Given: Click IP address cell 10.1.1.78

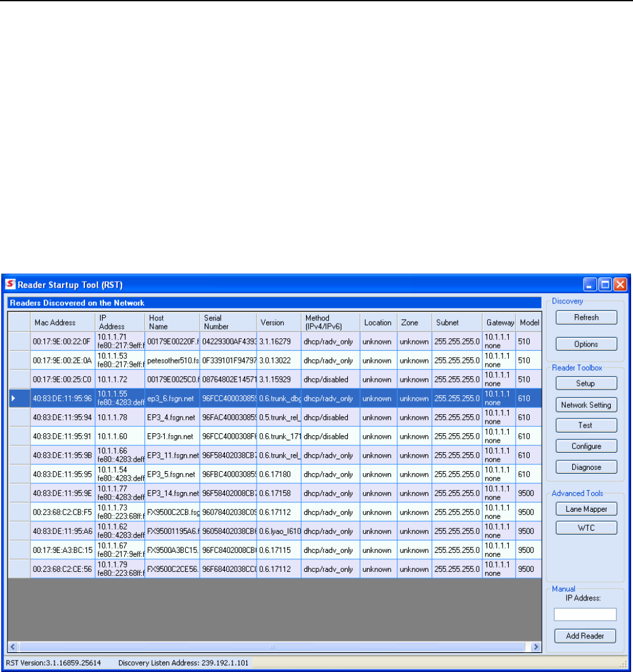Looking at the screenshot, I should (x=120, y=417).
